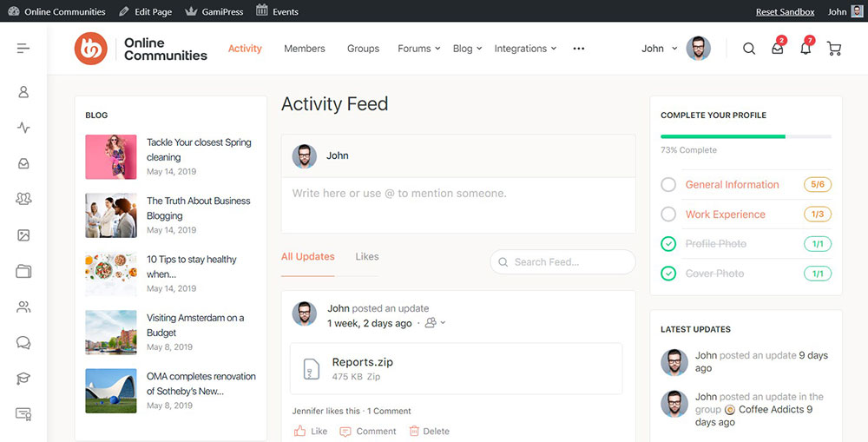
Task: Open the notifications bell icon
Action: click(x=806, y=49)
